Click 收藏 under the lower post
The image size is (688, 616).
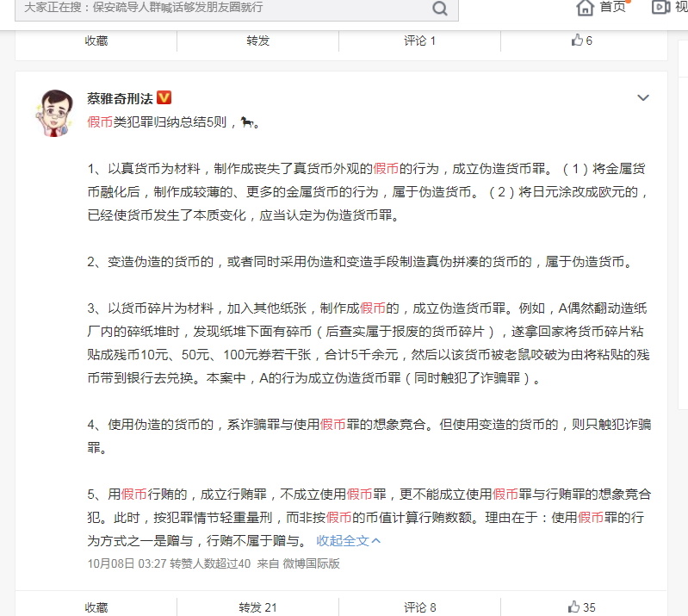96,607
